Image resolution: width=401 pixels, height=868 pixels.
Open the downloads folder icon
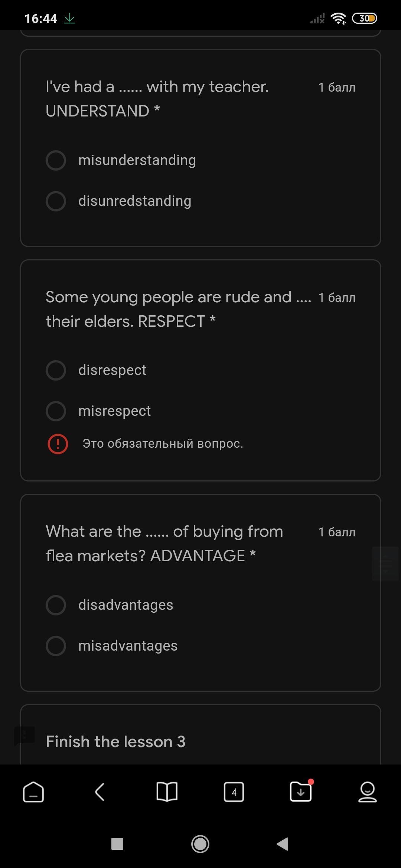coord(301,792)
